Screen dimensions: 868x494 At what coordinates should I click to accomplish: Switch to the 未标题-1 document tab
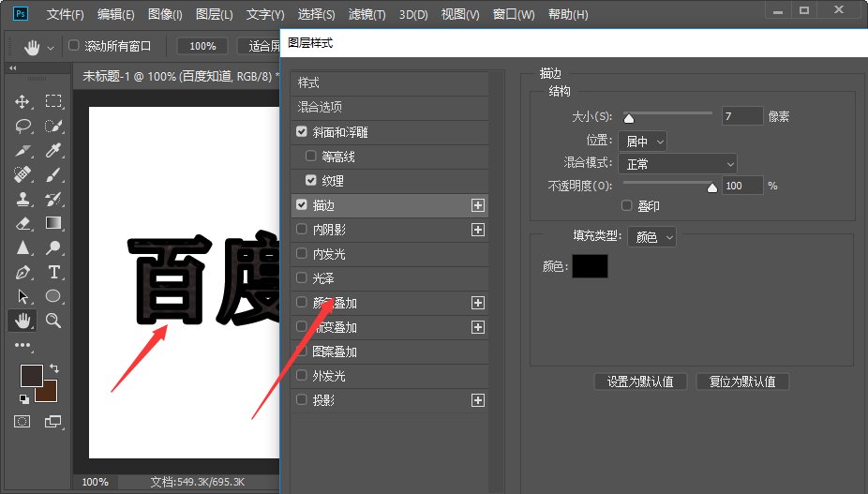[177, 76]
